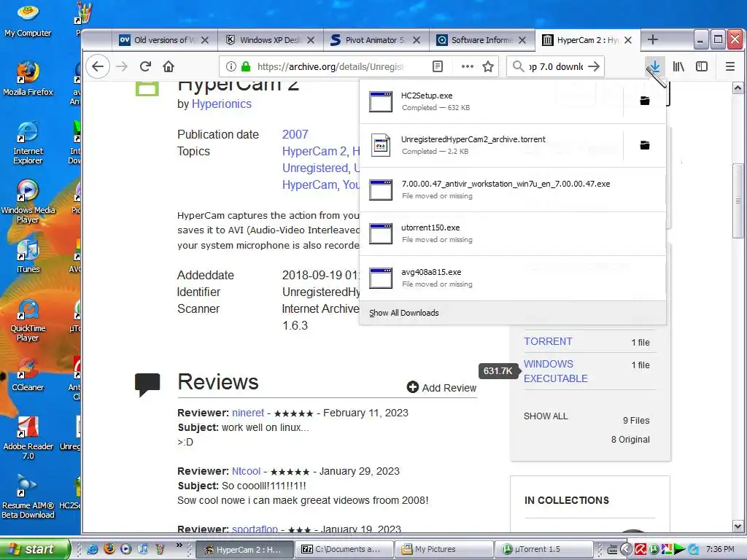The height and width of the screenshot is (560, 747).
Task: Select utorrent150.exe download entry
Action: 512,233
